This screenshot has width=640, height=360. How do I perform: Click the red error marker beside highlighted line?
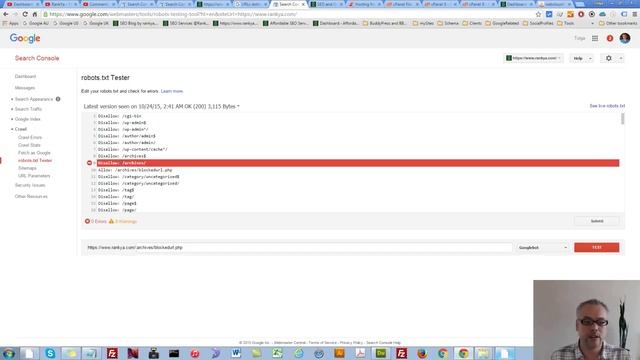(89, 163)
